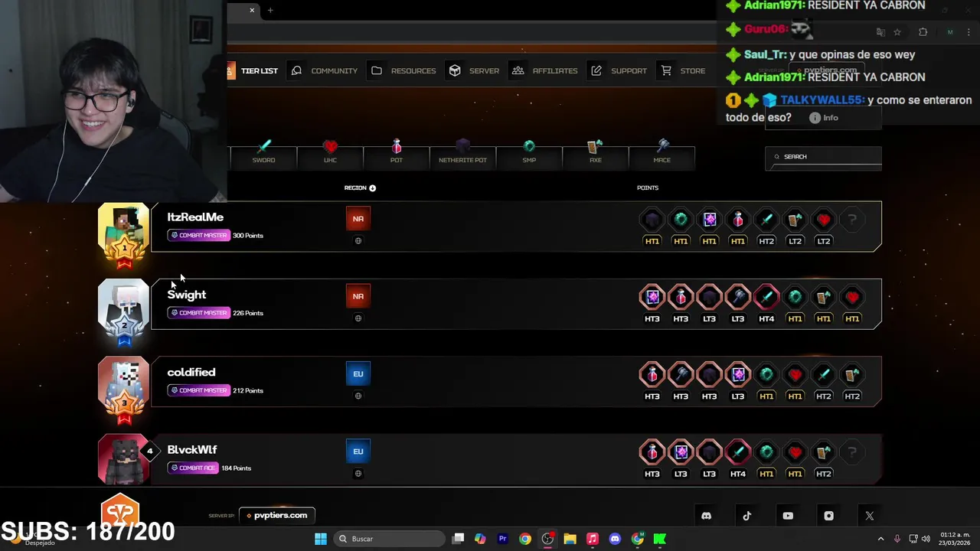Open the Instagram link in footer
The height and width of the screenshot is (551, 980).
pyautogui.click(x=828, y=516)
